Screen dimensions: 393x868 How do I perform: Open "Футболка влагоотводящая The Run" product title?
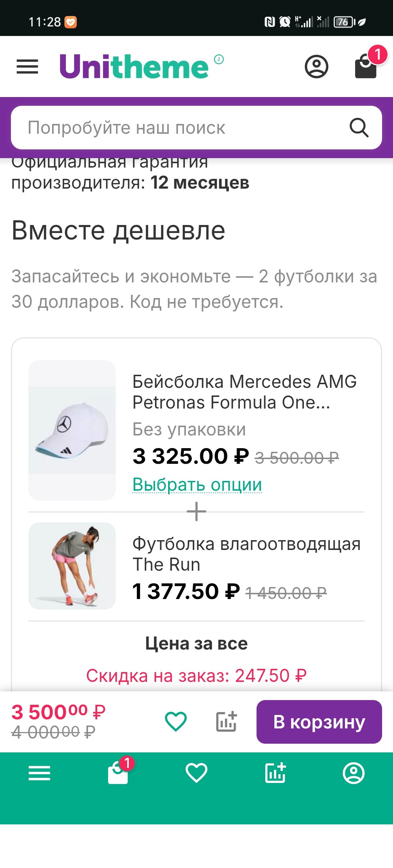(246, 554)
